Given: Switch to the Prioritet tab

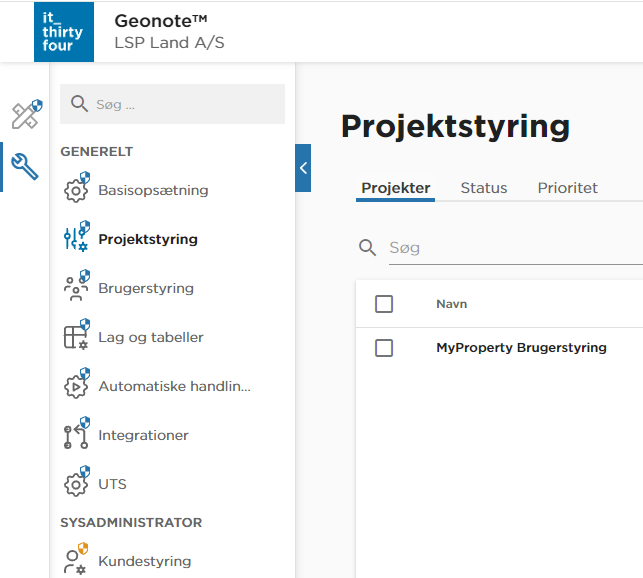Looking at the screenshot, I should click(x=567, y=188).
